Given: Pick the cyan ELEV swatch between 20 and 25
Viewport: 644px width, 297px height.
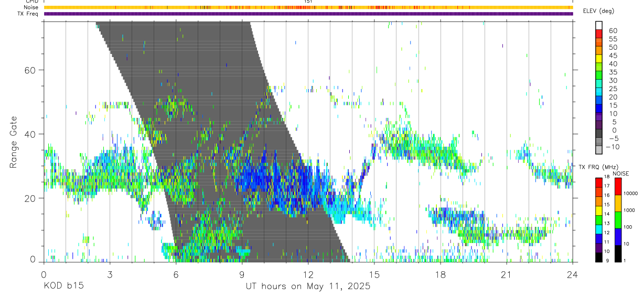Looking at the screenshot, I should click(x=599, y=92).
